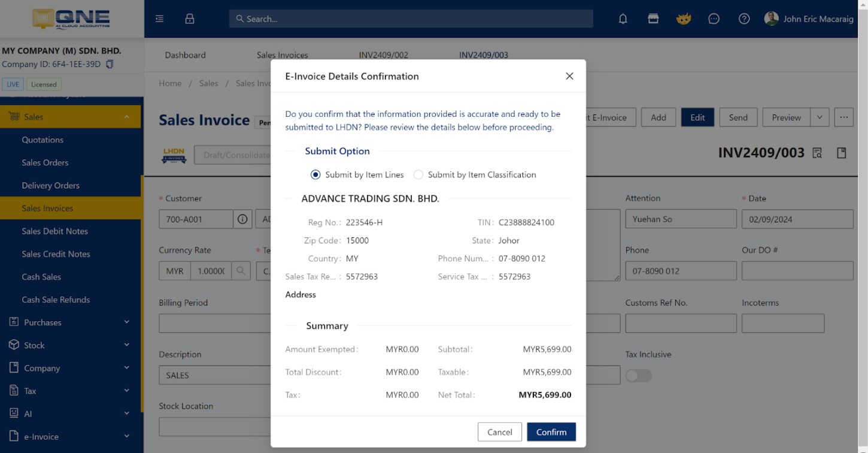
Task: Select Submit by Item Classification option
Action: click(418, 174)
